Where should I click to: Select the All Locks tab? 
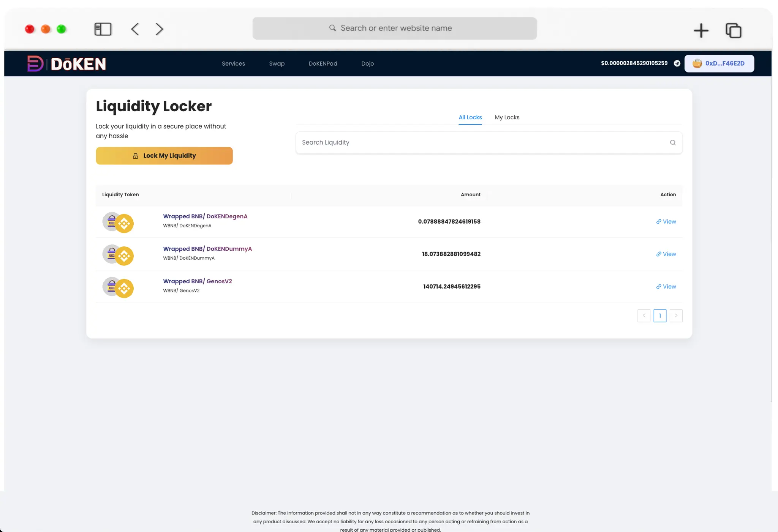pyautogui.click(x=470, y=117)
